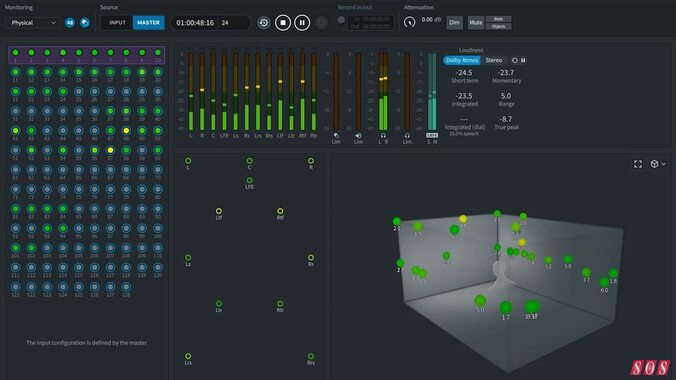This screenshot has width=676, height=380.
Task: Open the cube view-angle dropdown
Action: tap(657, 164)
